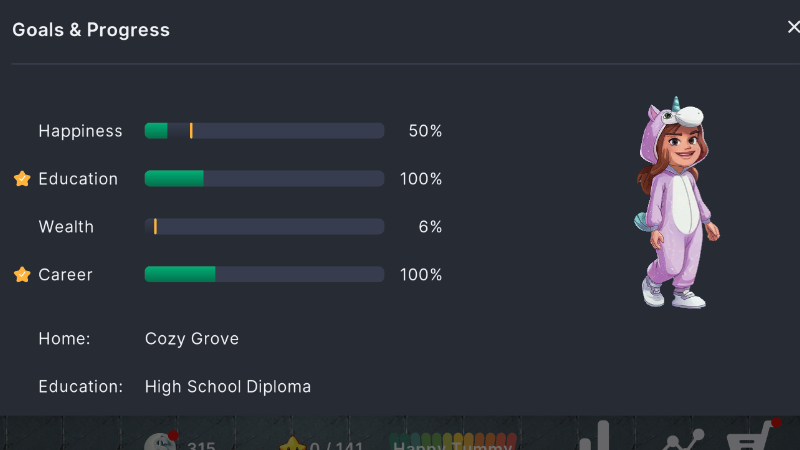
Task: Click the star score icon in bottom bar
Action: coord(291,444)
